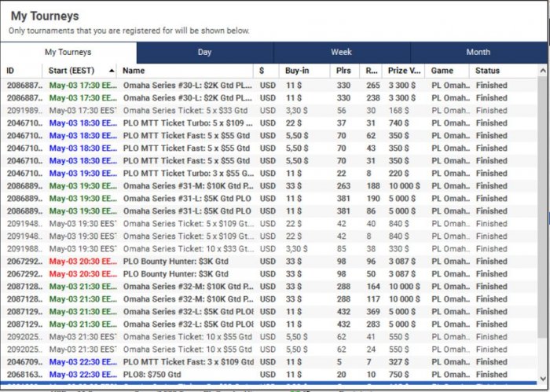Image resolution: width=550 pixels, height=392 pixels.
Task: Sort by the Game column header
Action: 447,71
